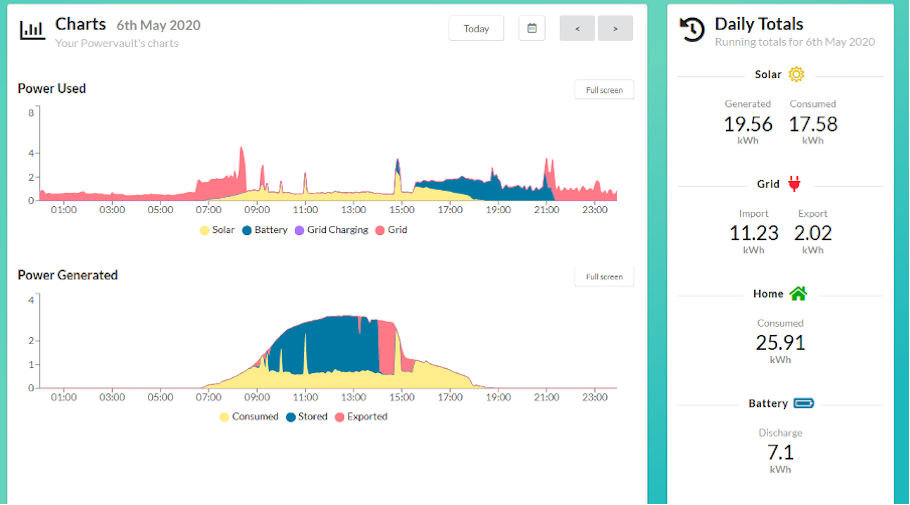
Task: Click the Charts bar graph icon
Action: point(32,30)
